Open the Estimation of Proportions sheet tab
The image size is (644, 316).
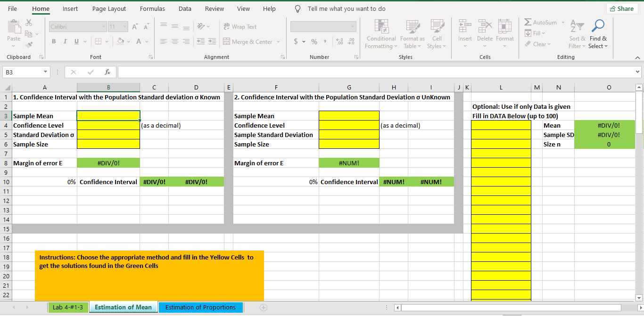coord(200,307)
